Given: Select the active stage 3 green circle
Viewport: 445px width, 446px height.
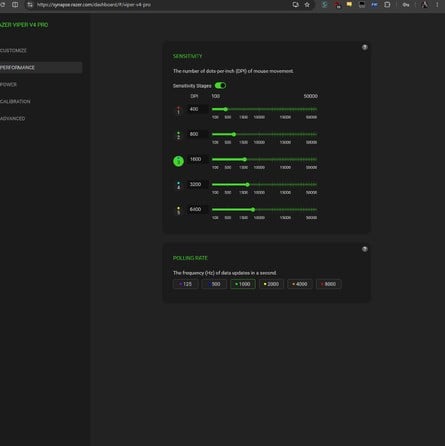Looking at the screenshot, I should pyautogui.click(x=178, y=161).
